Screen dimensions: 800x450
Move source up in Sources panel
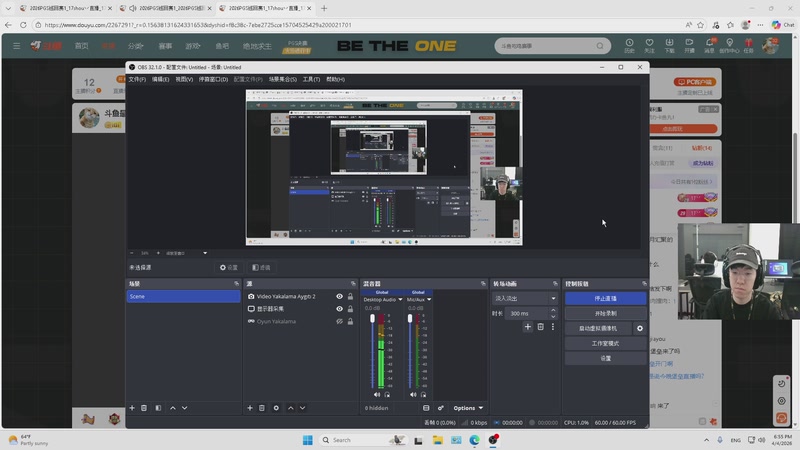coord(290,408)
